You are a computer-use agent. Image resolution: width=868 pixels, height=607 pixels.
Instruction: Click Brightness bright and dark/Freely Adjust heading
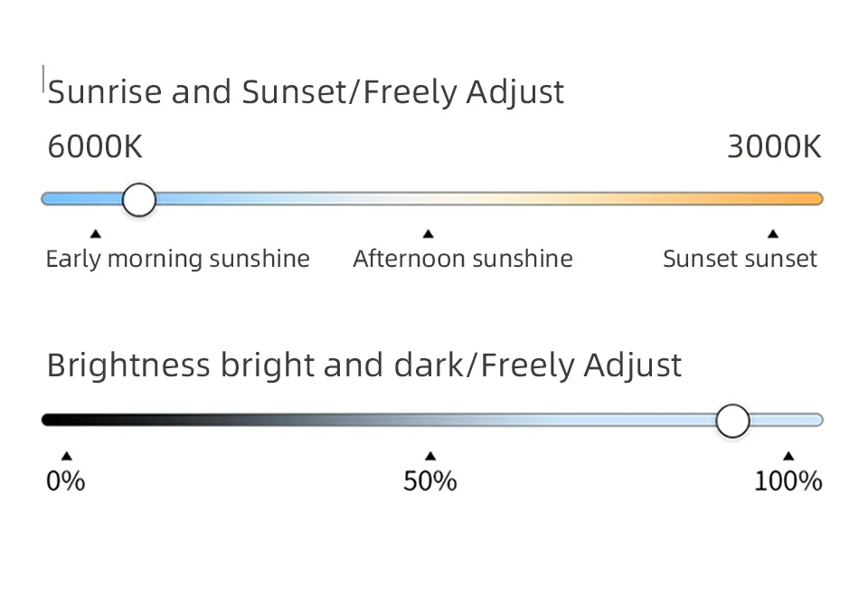(x=363, y=365)
